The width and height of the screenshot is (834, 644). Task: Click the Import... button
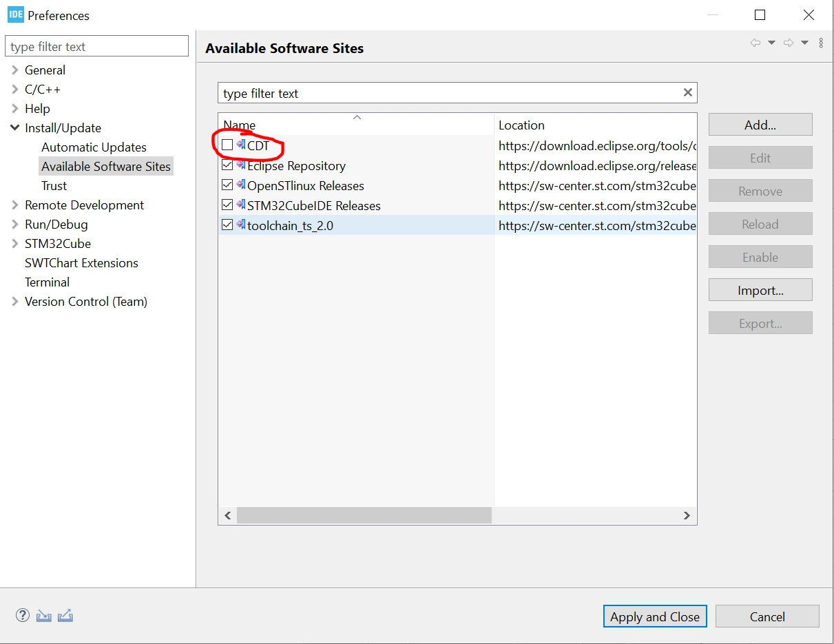[760, 290]
